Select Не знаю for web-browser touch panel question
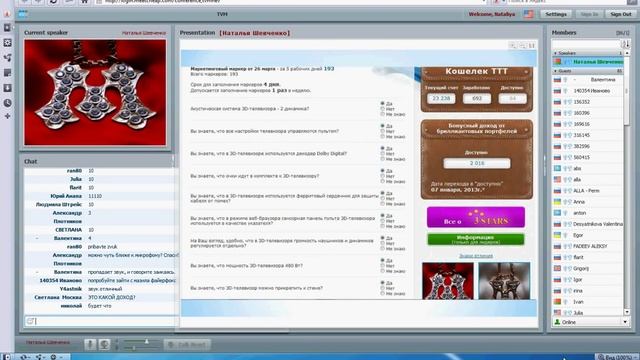Image resolution: width=640 pixels, height=360 pixels. (382, 226)
